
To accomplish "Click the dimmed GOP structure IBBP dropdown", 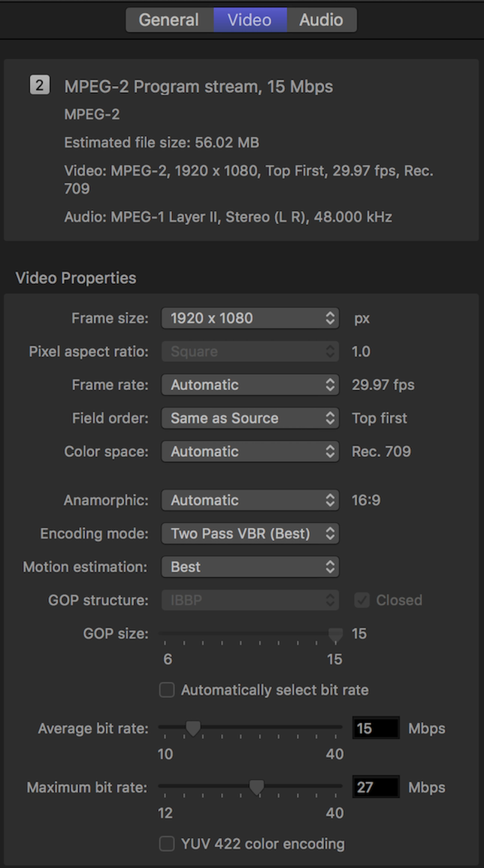I will pos(250,600).
